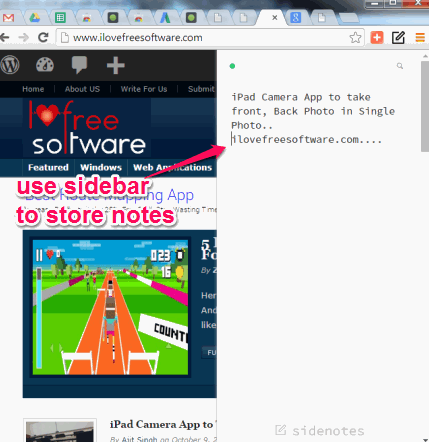Click the address bar URL field
The height and width of the screenshot is (442, 429).
tap(203, 37)
